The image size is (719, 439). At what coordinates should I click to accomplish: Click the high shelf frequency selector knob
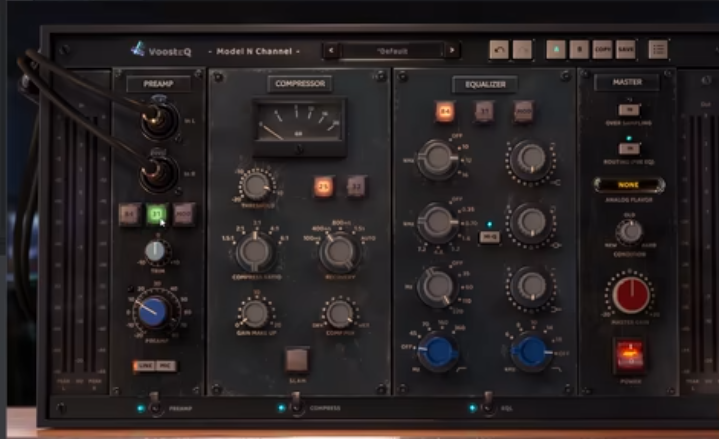pyautogui.click(x=438, y=159)
